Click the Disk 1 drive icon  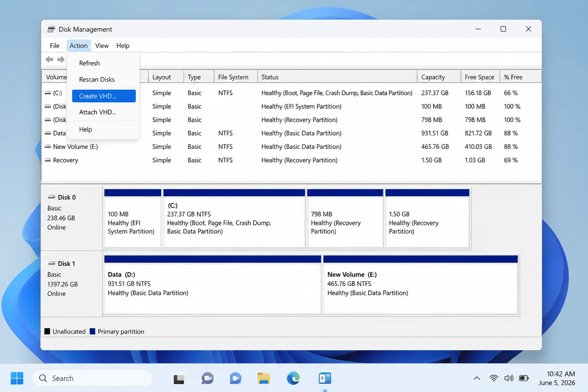coord(51,263)
